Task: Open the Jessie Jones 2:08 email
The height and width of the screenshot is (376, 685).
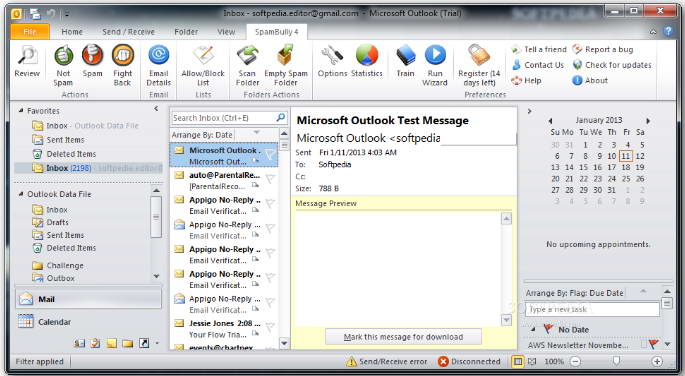Action: [x=224, y=329]
